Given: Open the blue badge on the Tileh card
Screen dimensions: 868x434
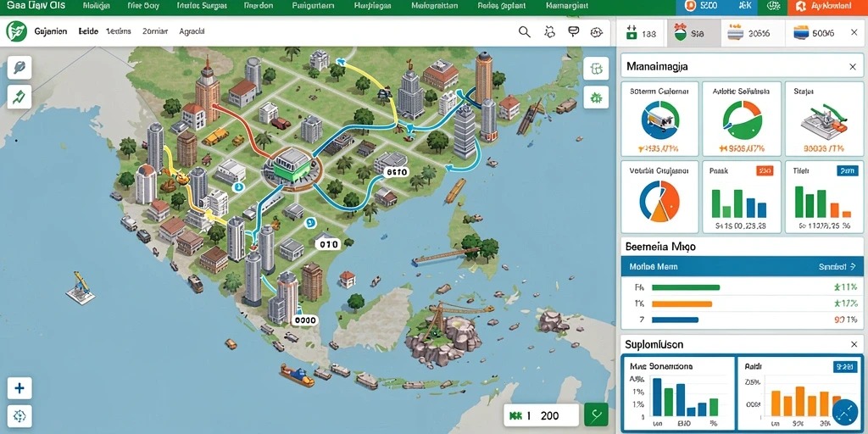Looking at the screenshot, I should coord(847,171).
